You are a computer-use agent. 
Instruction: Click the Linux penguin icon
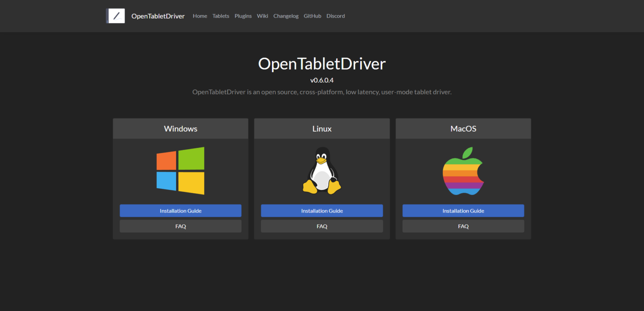tap(322, 171)
